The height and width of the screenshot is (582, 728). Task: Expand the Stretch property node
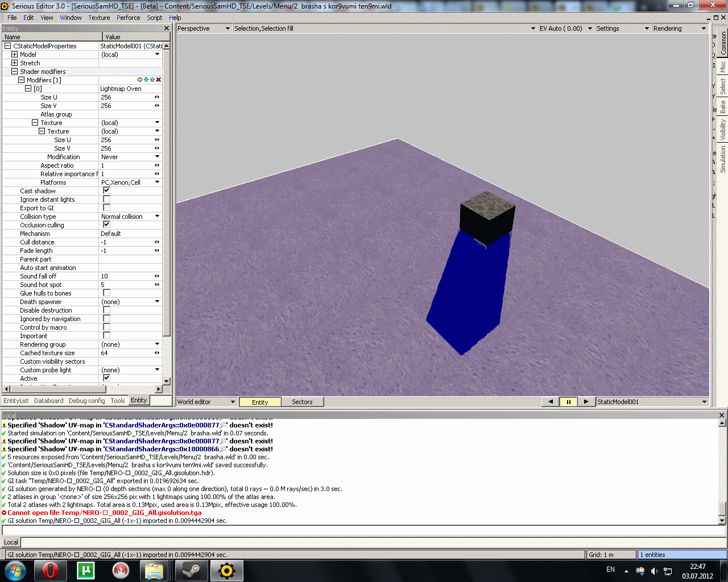coord(14,63)
